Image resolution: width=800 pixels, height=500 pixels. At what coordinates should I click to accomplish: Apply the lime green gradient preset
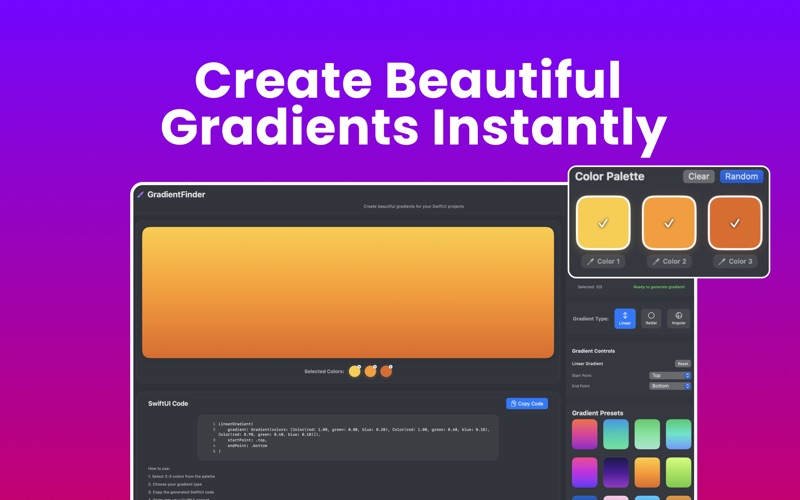[678, 472]
